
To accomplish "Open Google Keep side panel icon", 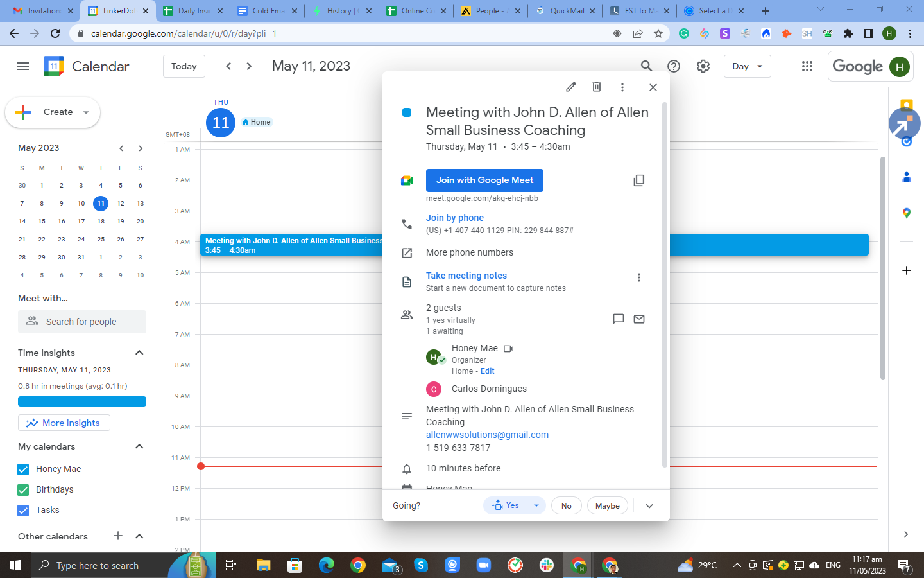I will (907, 105).
